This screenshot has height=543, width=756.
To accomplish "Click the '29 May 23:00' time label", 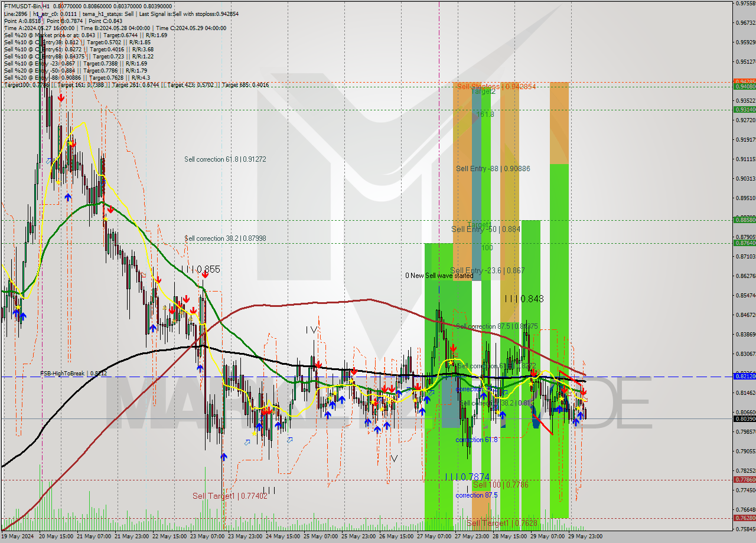I will pos(584,537).
